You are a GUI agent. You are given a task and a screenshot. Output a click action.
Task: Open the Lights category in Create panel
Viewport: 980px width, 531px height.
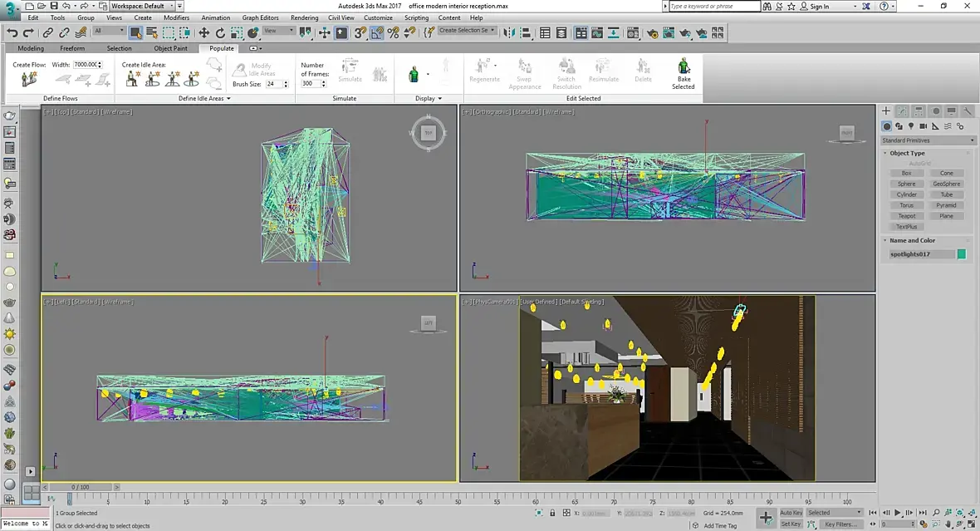point(911,126)
